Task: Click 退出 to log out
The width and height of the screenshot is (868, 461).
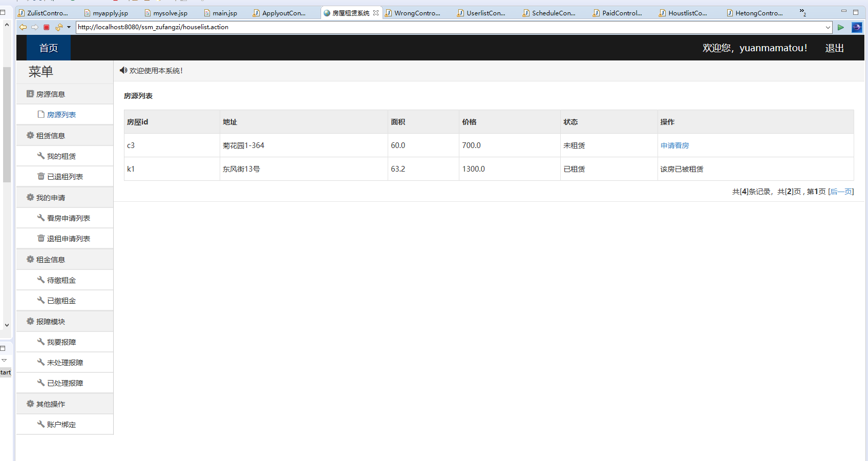Action: (834, 48)
